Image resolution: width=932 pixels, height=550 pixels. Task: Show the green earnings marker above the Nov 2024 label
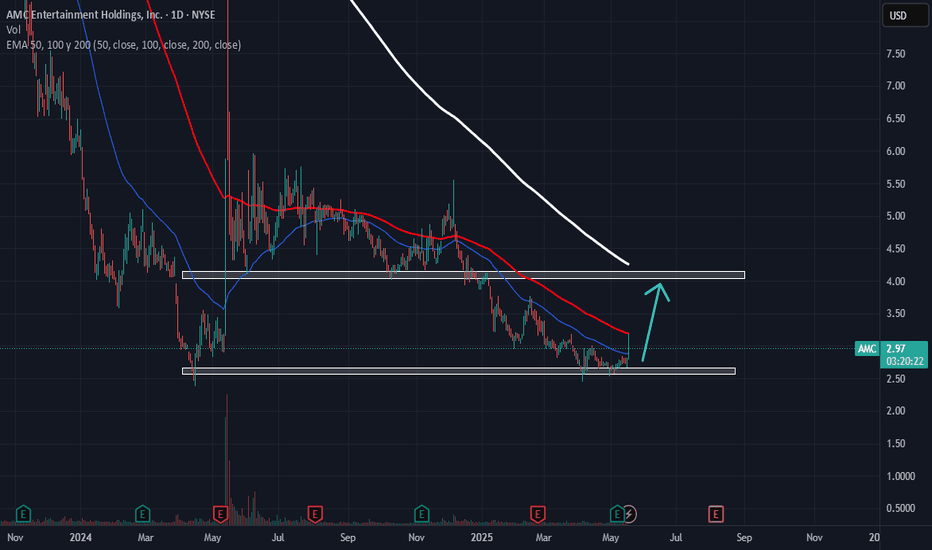[421, 513]
